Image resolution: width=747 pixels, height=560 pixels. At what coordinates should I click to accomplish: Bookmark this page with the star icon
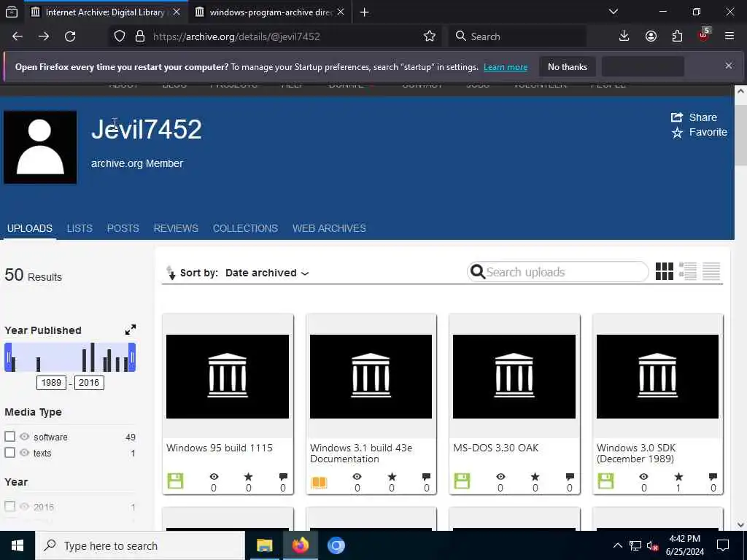coord(429,36)
